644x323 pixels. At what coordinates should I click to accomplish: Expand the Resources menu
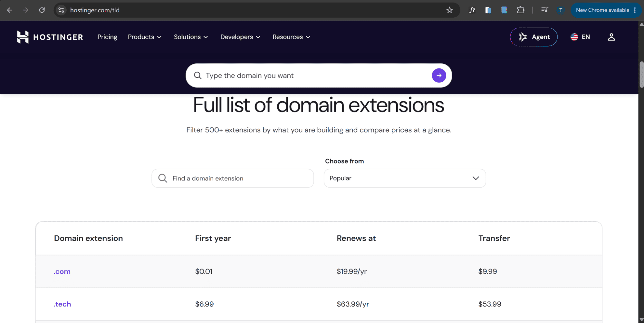click(x=291, y=37)
